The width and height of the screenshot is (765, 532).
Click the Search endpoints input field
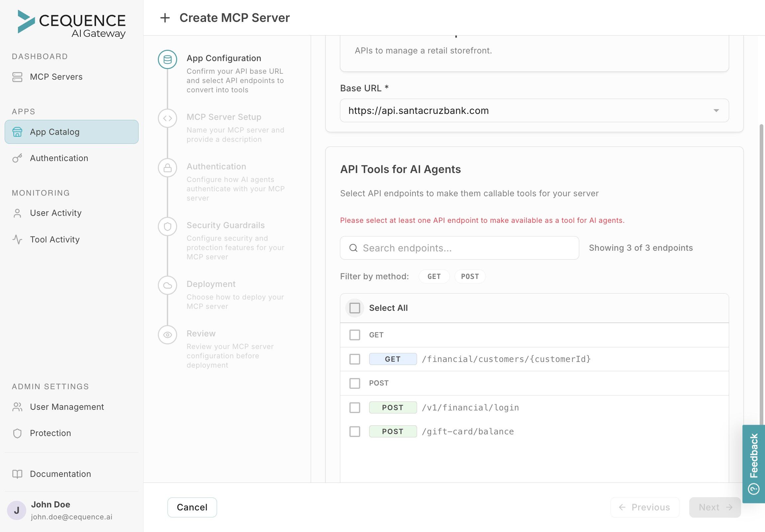pos(460,248)
